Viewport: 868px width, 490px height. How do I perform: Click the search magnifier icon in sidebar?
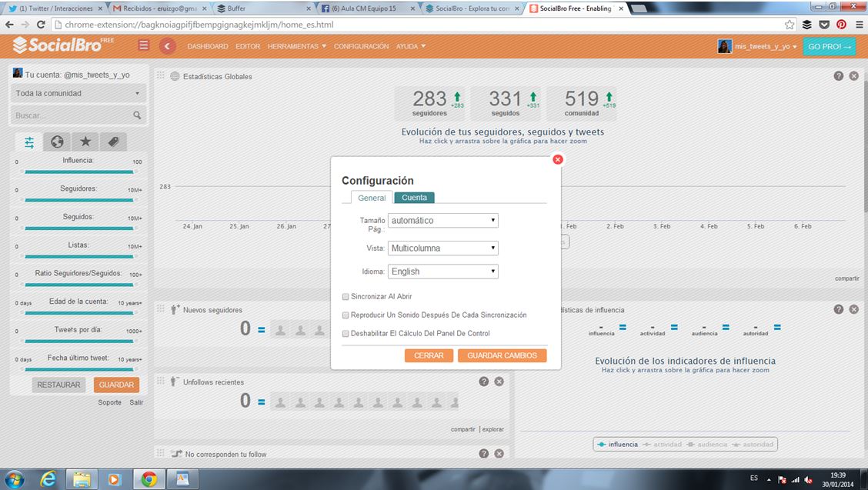[x=137, y=115]
